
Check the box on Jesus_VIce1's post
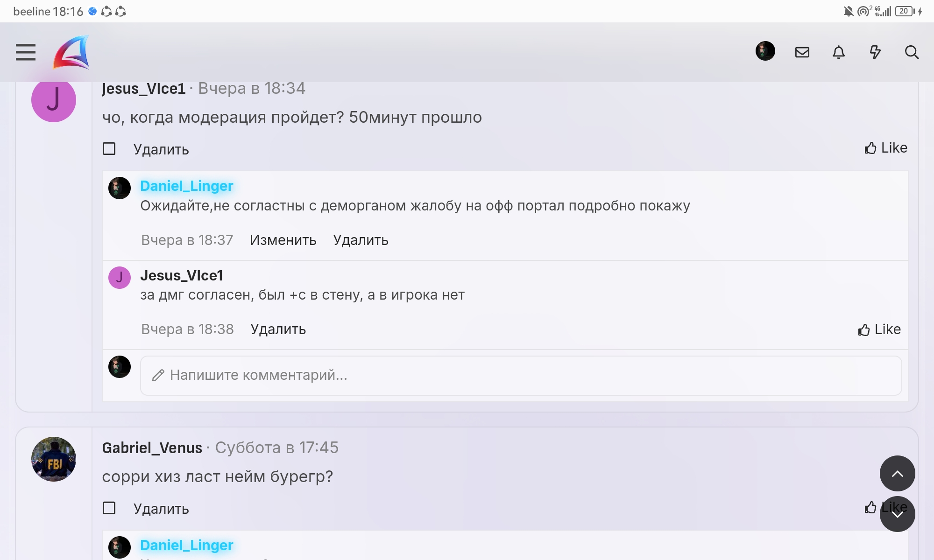pos(109,149)
